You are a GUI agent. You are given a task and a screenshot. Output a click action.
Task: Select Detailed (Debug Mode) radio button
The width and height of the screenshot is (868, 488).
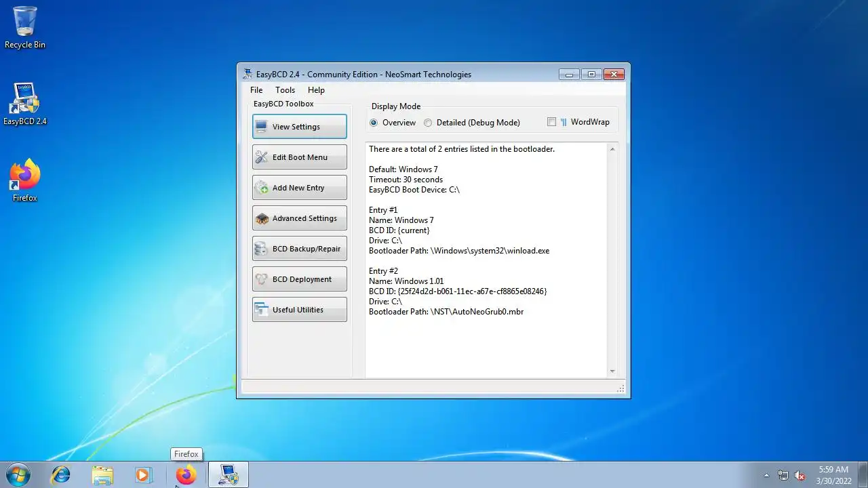[x=472, y=123]
